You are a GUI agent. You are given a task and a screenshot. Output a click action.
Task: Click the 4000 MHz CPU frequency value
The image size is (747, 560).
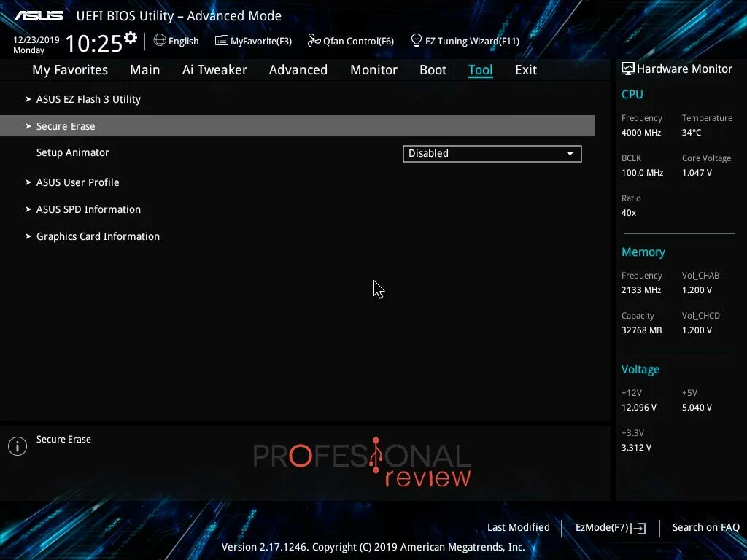coord(641,133)
